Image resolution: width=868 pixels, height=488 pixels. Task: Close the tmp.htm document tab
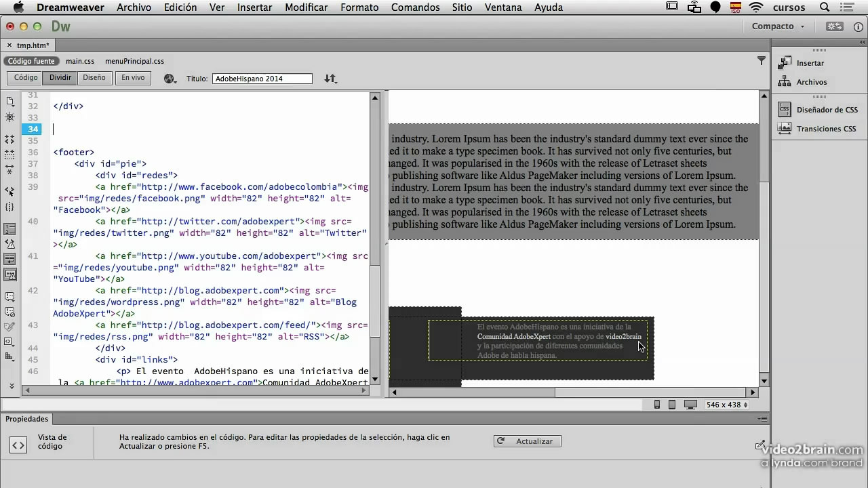(9, 45)
